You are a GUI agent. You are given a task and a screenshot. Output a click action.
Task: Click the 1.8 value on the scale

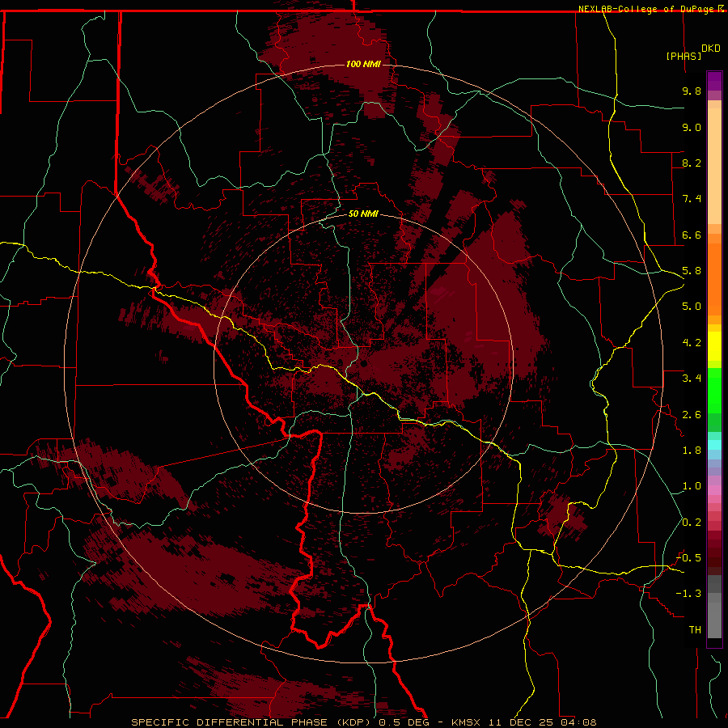point(692,451)
